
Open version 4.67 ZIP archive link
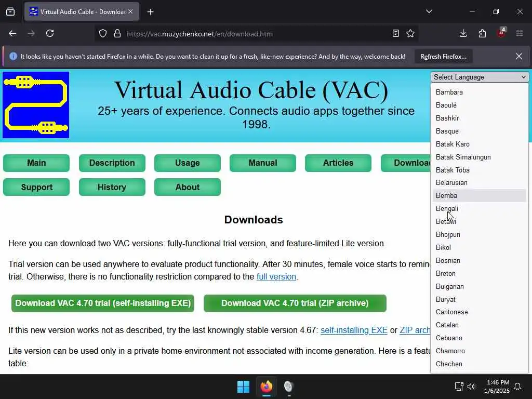pos(415,330)
